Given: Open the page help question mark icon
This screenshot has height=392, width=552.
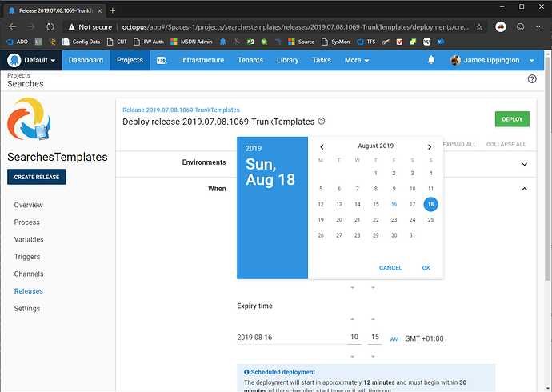Looking at the screenshot, I should click(x=532, y=79).
